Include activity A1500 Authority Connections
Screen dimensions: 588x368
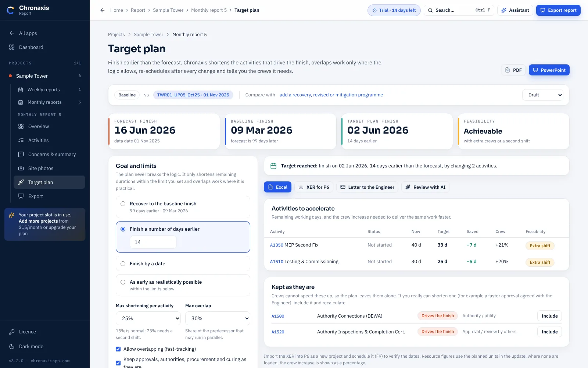click(549, 316)
